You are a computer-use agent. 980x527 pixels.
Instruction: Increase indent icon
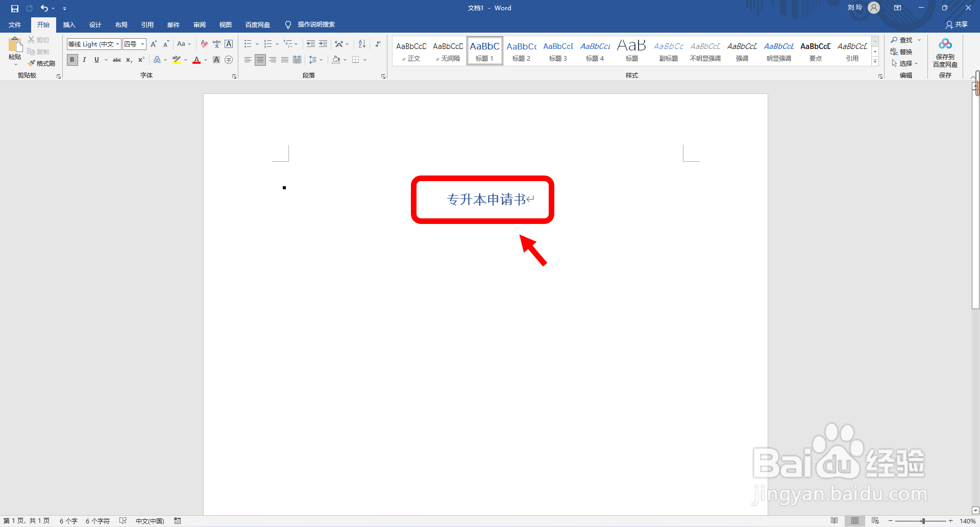(323, 44)
